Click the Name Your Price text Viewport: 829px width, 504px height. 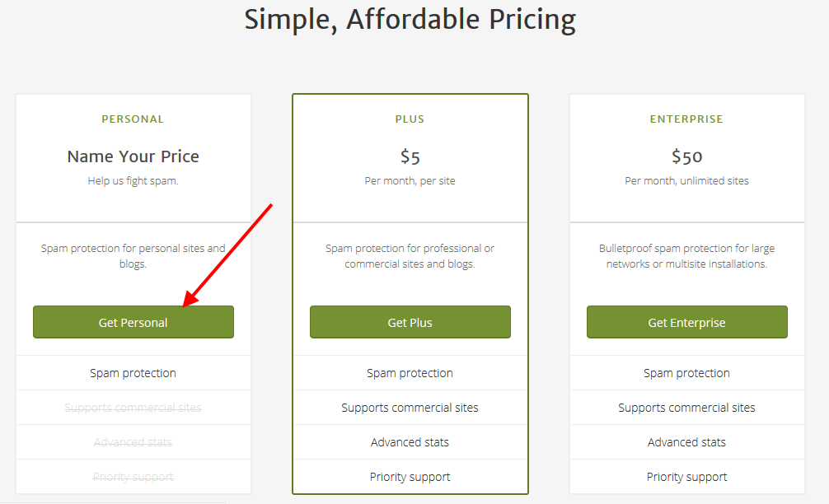pos(133,156)
